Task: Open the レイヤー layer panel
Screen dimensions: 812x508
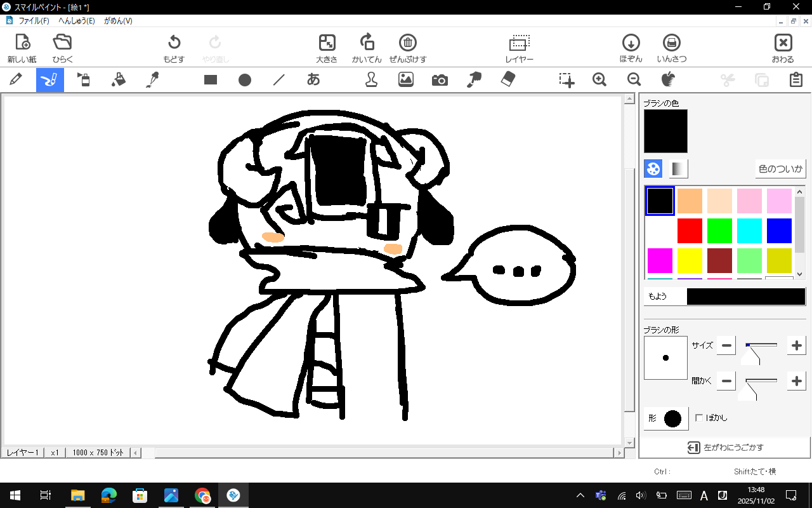Action: tap(519, 49)
